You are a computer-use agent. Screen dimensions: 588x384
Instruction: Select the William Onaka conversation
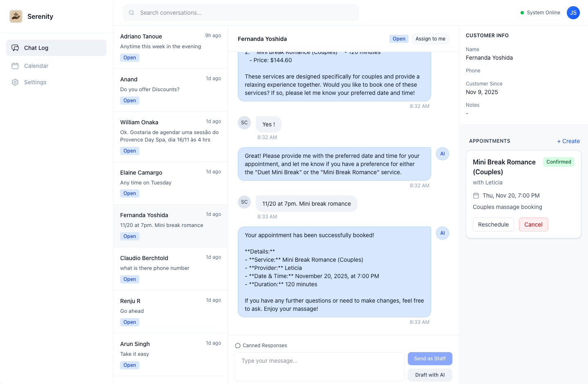pos(170,136)
